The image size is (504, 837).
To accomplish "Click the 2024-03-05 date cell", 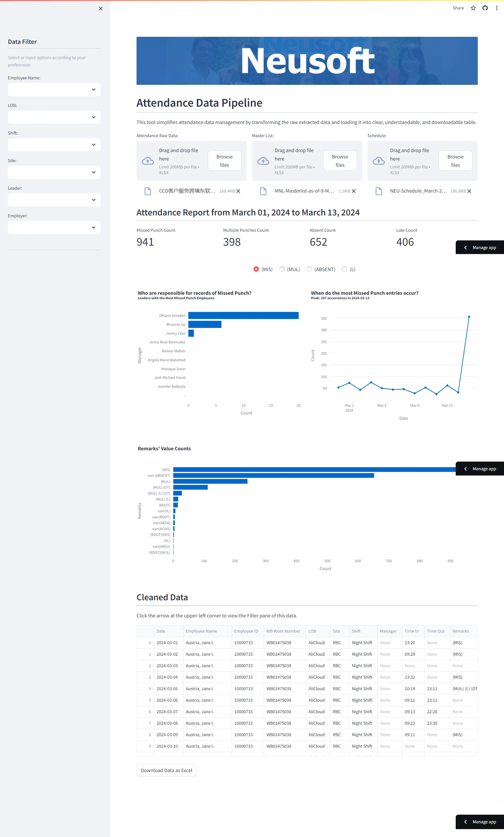I will click(x=168, y=689).
